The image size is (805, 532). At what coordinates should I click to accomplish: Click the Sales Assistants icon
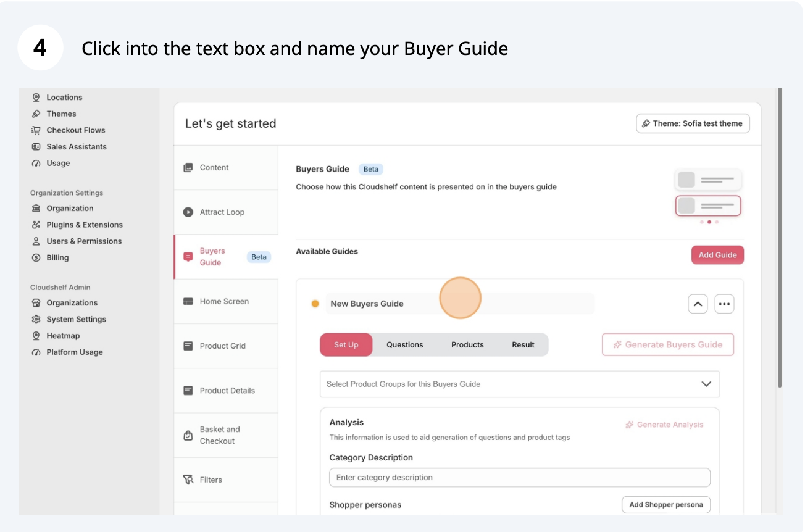coord(36,147)
